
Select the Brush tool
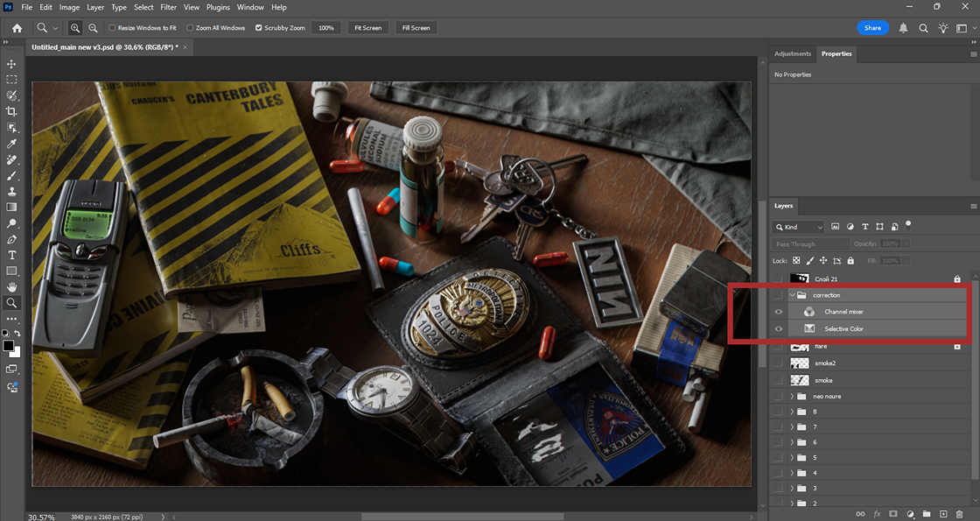pyautogui.click(x=11, y=175)
